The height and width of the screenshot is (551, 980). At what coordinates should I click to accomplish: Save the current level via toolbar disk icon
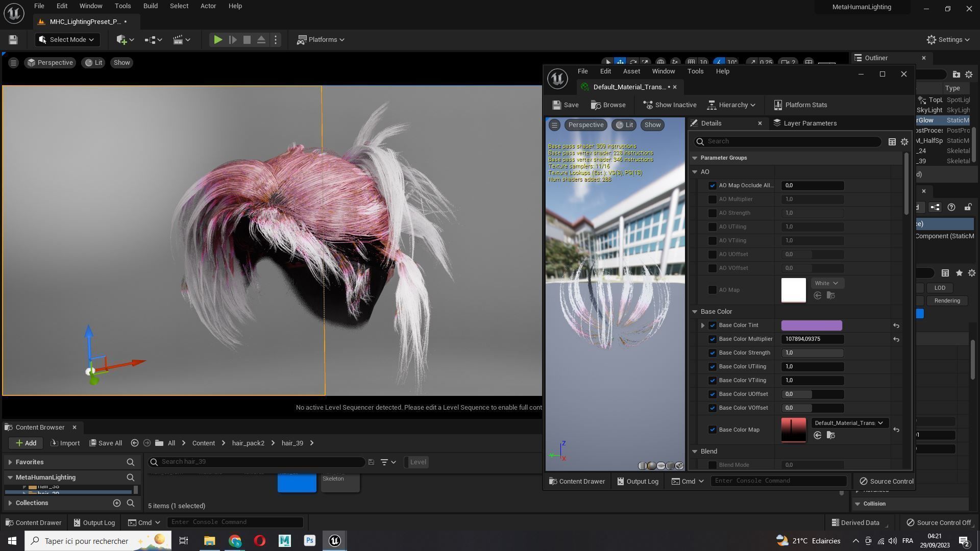click(13, 40)
